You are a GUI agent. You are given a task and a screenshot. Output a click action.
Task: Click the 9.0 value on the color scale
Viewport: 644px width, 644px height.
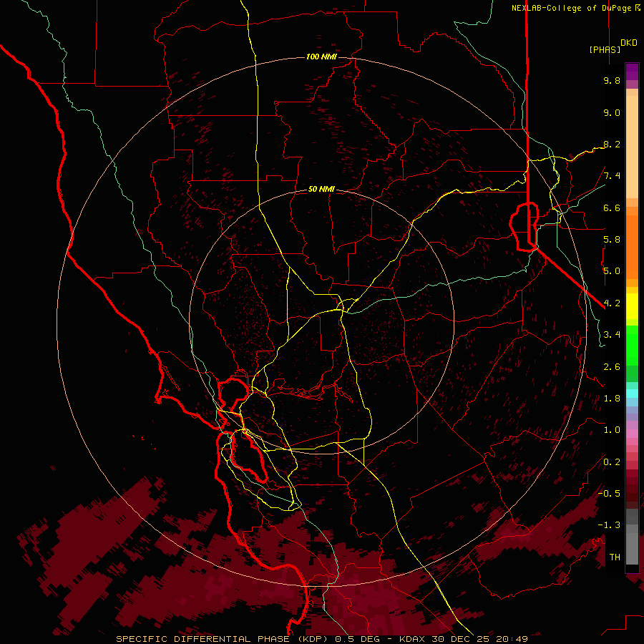(612, 112)
